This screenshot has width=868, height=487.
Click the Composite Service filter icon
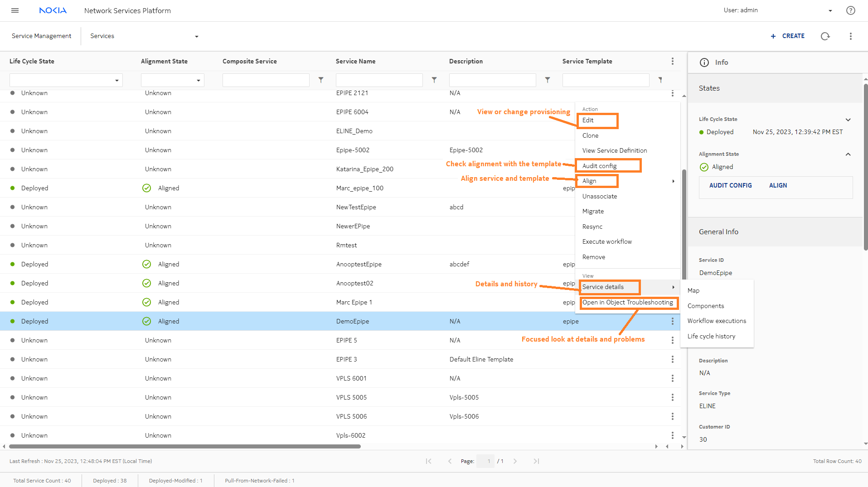tap(321, 80)
